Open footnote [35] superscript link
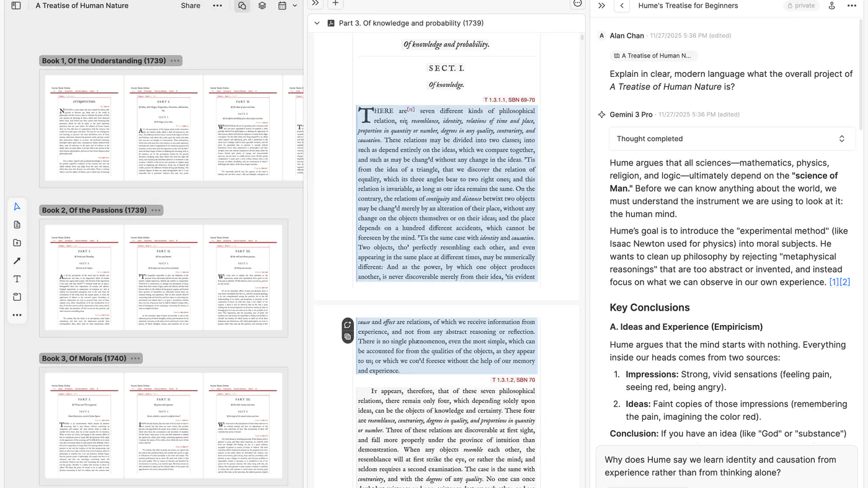Image resolution: width=868 pixels, height=488 pixels. 411,110
